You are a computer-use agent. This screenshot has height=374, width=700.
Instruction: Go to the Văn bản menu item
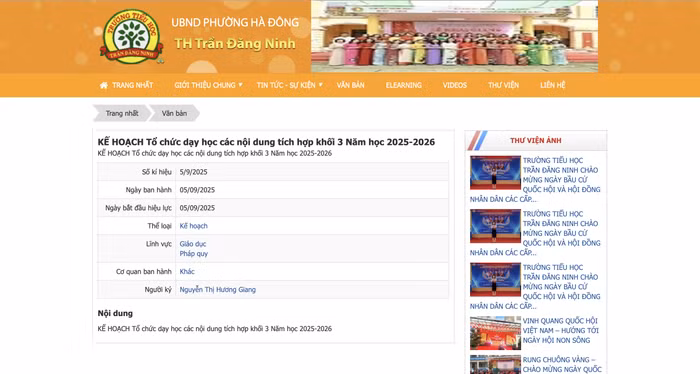click(350, 85)
